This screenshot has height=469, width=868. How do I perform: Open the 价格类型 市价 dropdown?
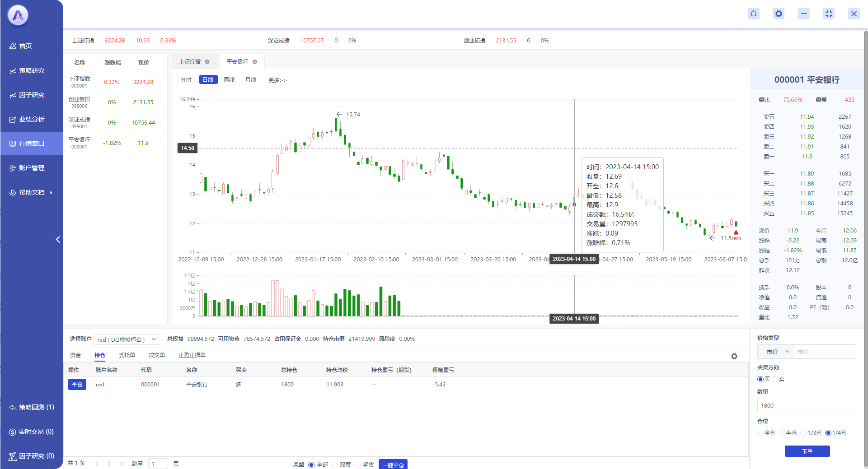[x=775, y=352]
